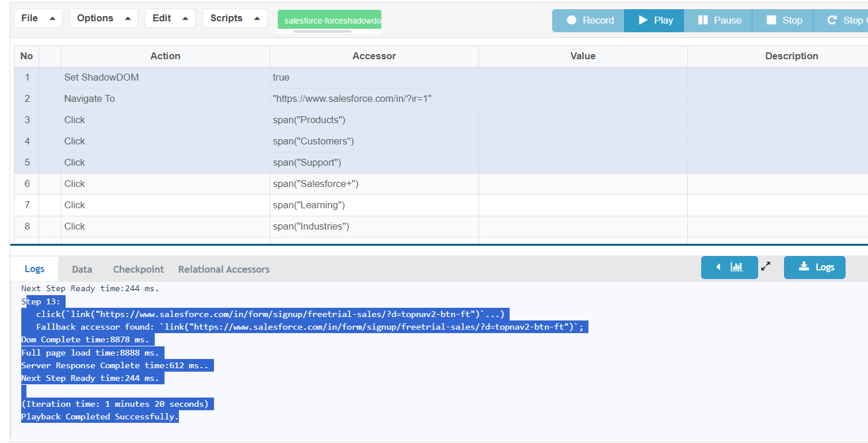This screenshot has width=868, height=443.
Task: Select the span("Salesforce+") accessor cell
Action: [374, 184]
